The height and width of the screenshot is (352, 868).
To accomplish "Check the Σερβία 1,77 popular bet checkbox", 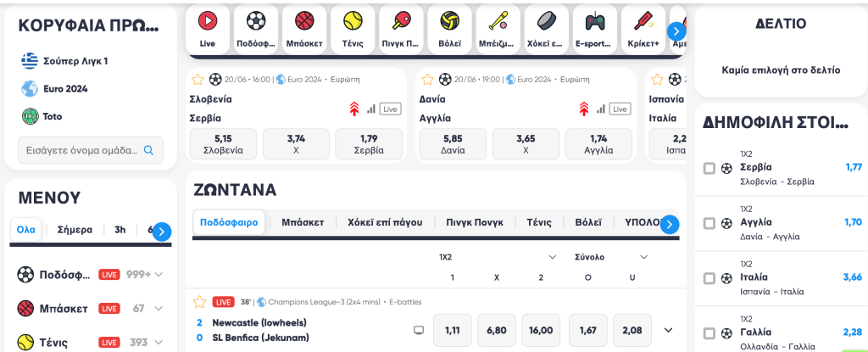I will pos(709,169).
